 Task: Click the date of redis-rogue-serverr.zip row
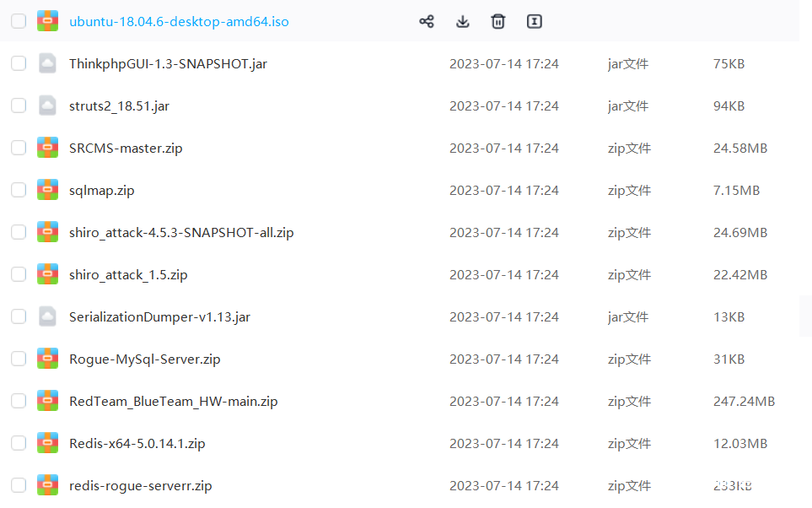(504, 486)
